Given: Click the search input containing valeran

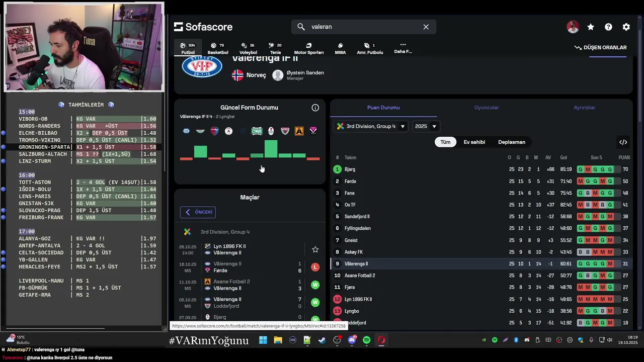Looking at the screenshot, I should click(363, 27).
